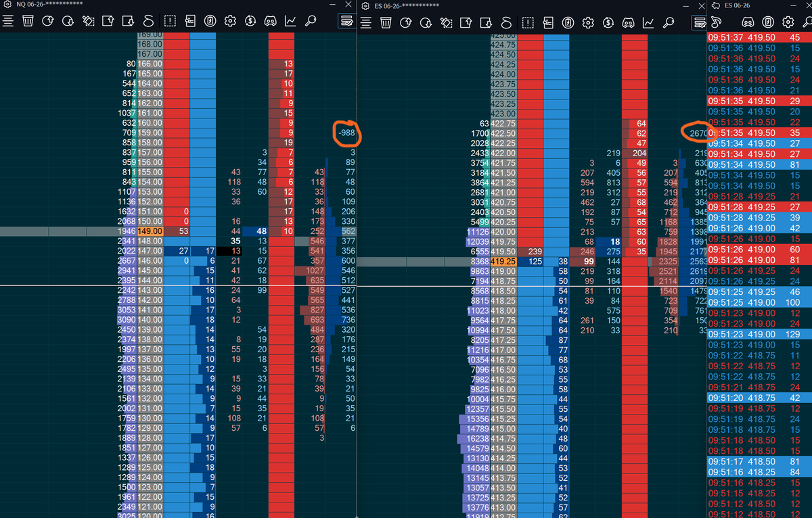812x518 pixels.
Task: Click the dollar cycle icon in NQ toolbar
Action: [x=250, y=21]
